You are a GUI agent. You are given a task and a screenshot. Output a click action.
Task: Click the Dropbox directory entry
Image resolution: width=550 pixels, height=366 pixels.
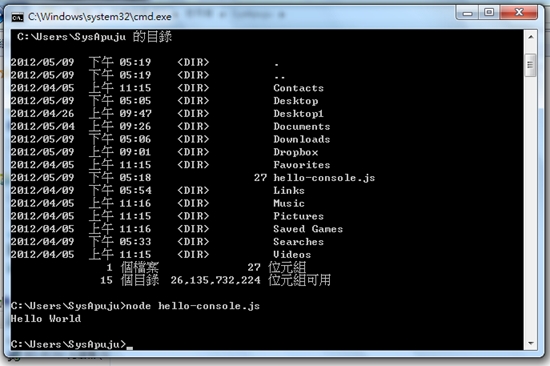(296, 152)
